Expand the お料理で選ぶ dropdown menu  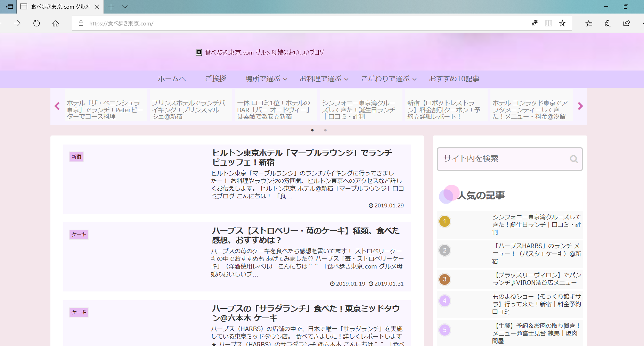[324, 79]
